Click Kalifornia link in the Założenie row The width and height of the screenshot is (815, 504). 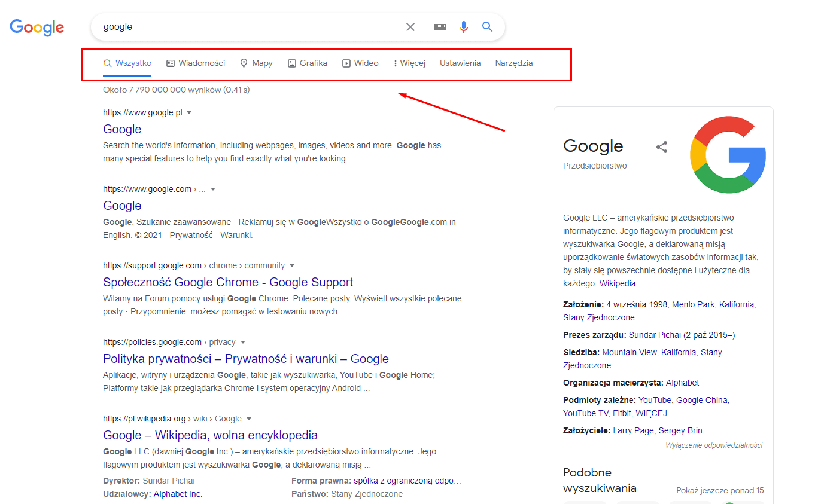[737, 304]
